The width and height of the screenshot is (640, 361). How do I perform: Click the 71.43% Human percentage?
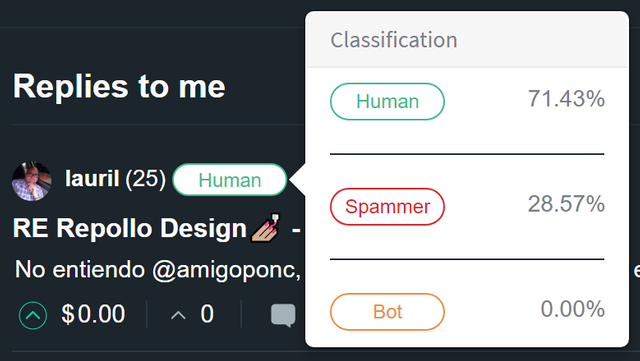(566, 99)
